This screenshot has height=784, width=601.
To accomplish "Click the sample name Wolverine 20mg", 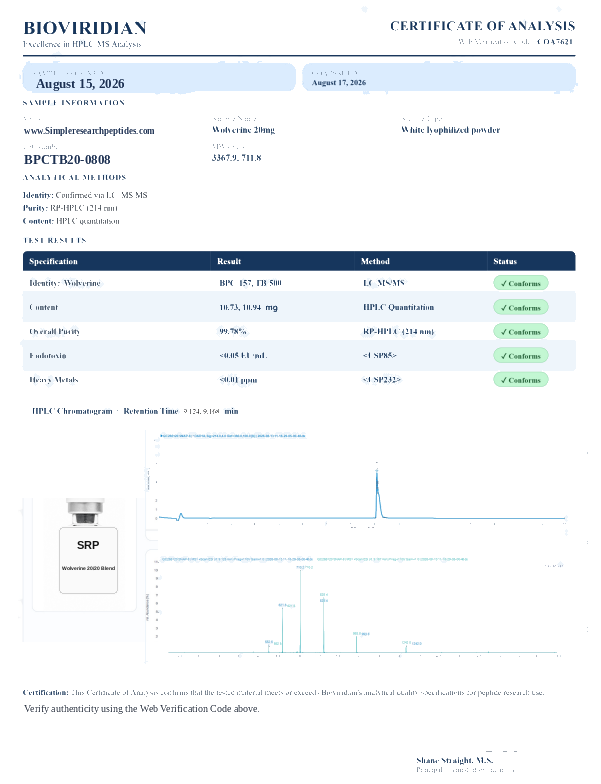I will tap(244, 130).
